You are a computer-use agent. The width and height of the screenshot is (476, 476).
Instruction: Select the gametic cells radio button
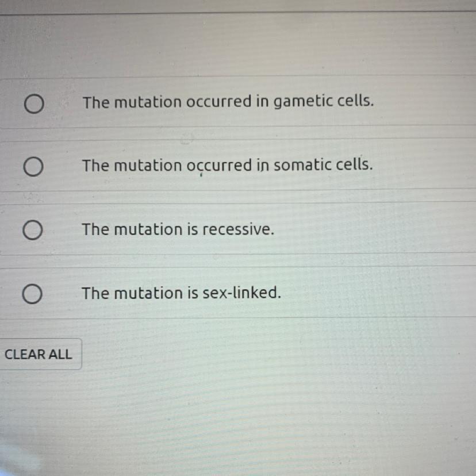tap(33, 104)
